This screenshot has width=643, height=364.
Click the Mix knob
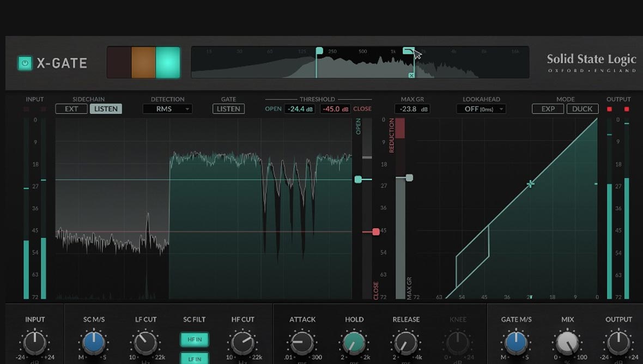(567, 343)
